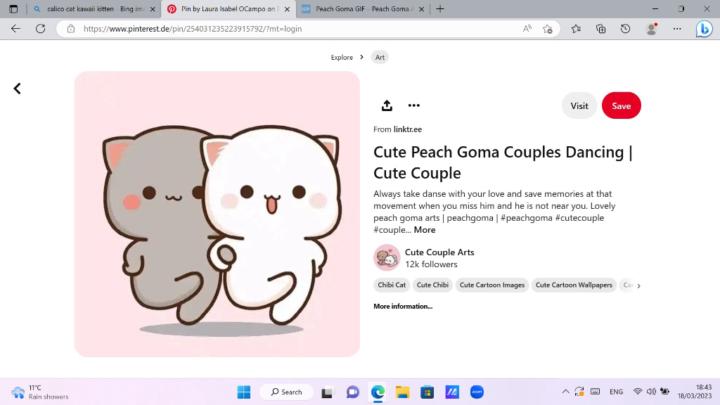Image resolution: width=720 pixels, height=405 pixels.
Task: Open the Chat app on the taskbar
Action: [x=352, y=392]
